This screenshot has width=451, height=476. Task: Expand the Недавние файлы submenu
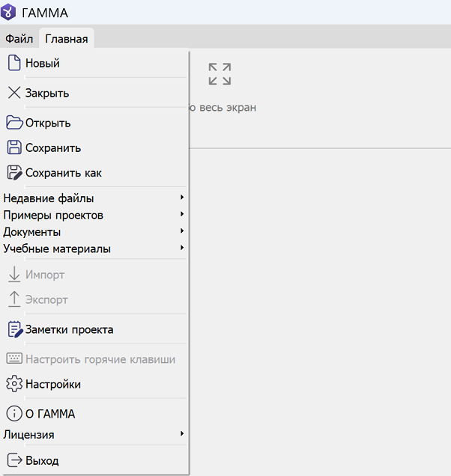(x=181, y=198)
